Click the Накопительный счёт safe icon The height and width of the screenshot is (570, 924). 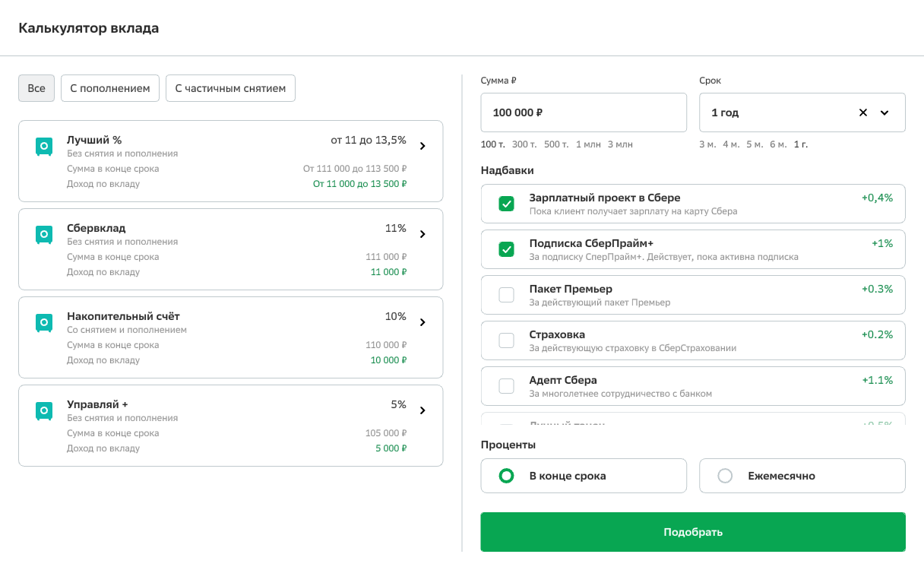click(44, 323)
